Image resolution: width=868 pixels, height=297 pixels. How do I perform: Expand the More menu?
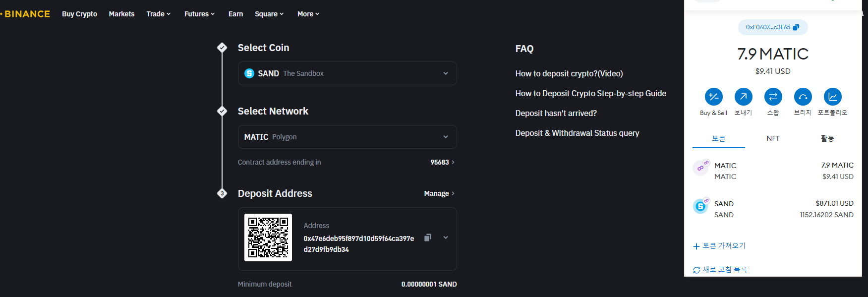click(308, 14)
